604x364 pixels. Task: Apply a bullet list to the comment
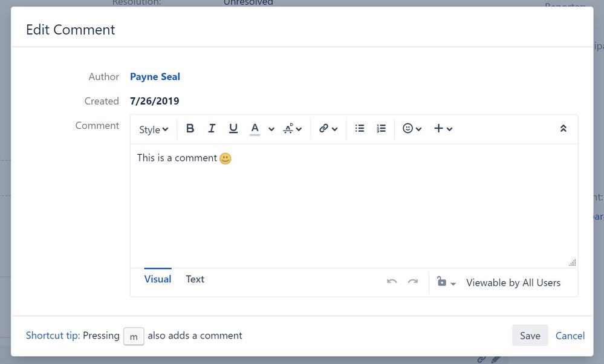[359, 128]
